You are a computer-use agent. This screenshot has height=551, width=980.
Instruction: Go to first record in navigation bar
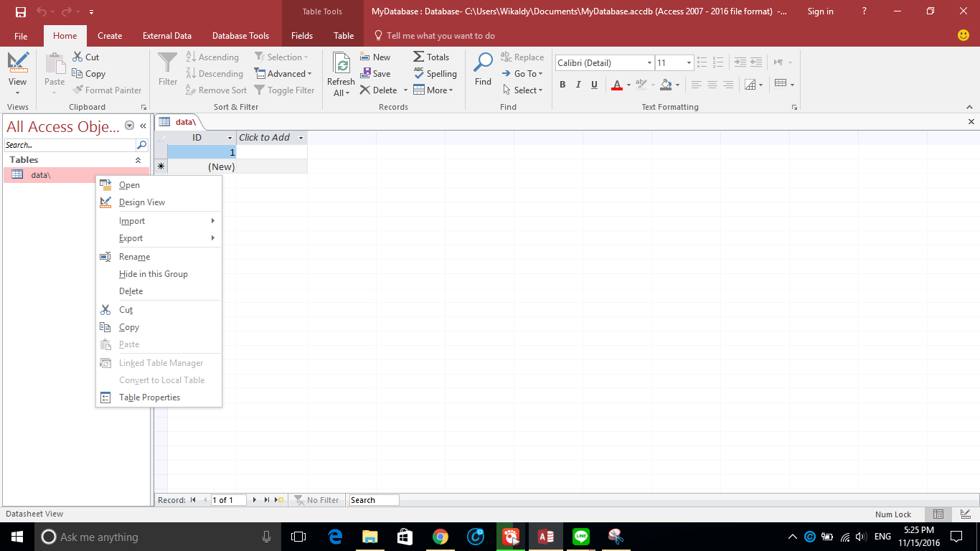pos(193,500)
